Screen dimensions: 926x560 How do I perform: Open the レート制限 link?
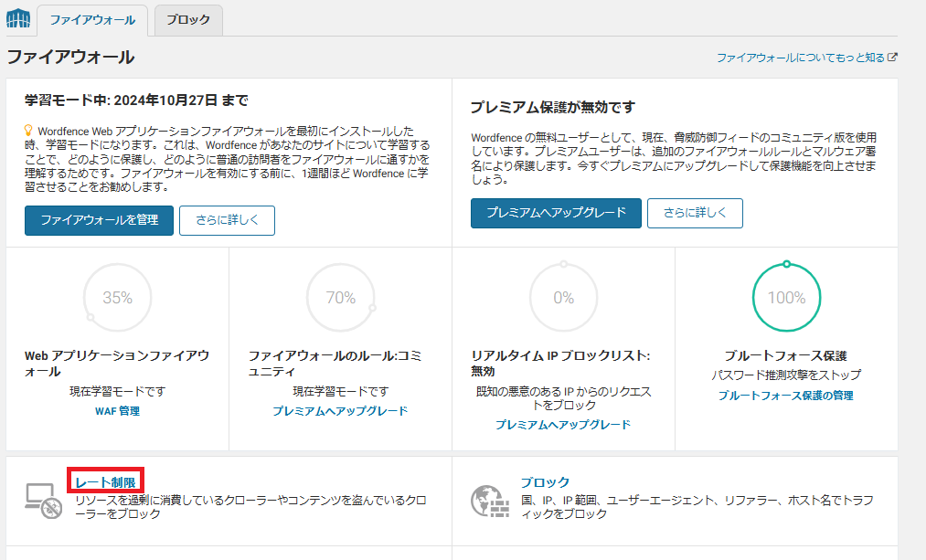pos(105,482)
